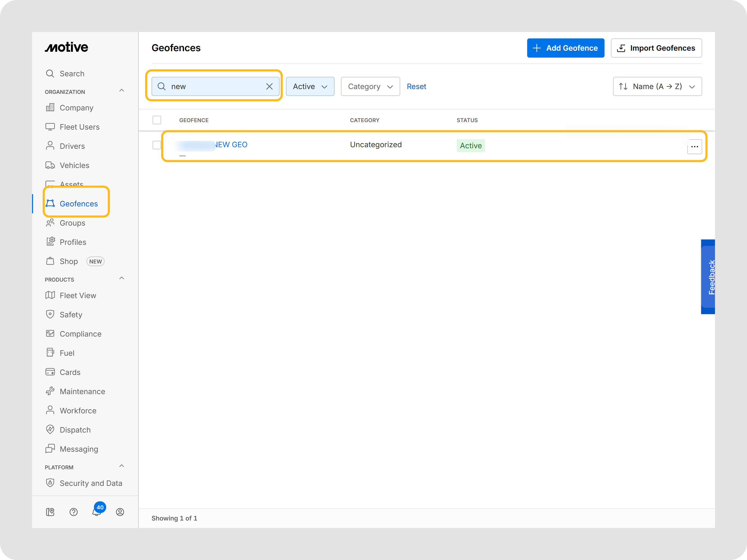Click the sidebar Search magnifier icon

[50, 74]
